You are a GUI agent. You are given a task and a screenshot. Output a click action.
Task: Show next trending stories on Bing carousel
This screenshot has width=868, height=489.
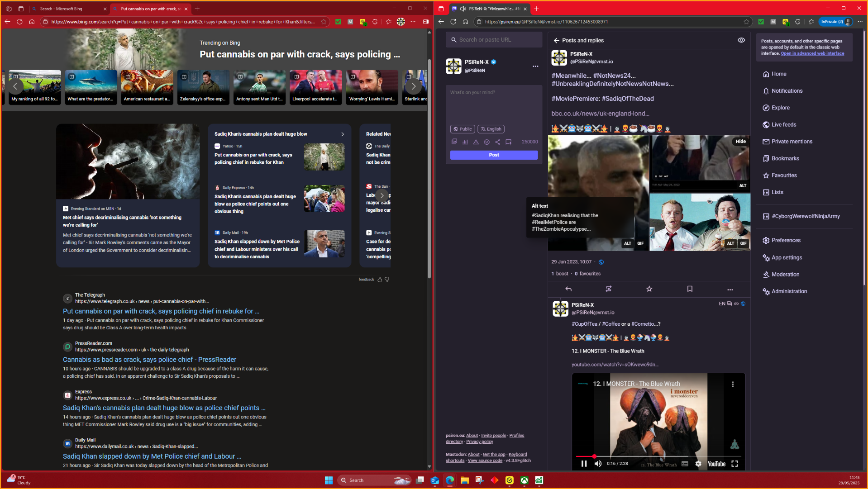(x=413, y=86)
